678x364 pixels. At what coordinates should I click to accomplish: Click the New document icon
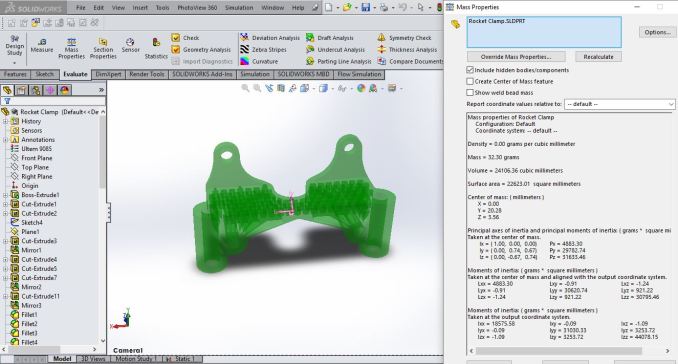(x=329, y=7)
